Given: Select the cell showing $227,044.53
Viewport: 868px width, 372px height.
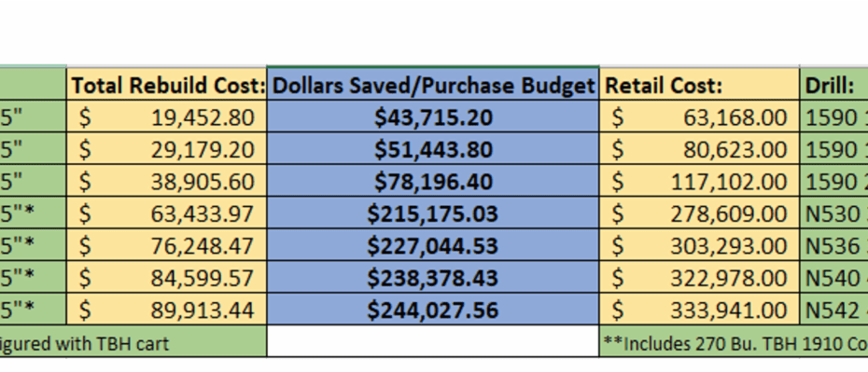Looking at the screenshot, I should click(433, 245).
